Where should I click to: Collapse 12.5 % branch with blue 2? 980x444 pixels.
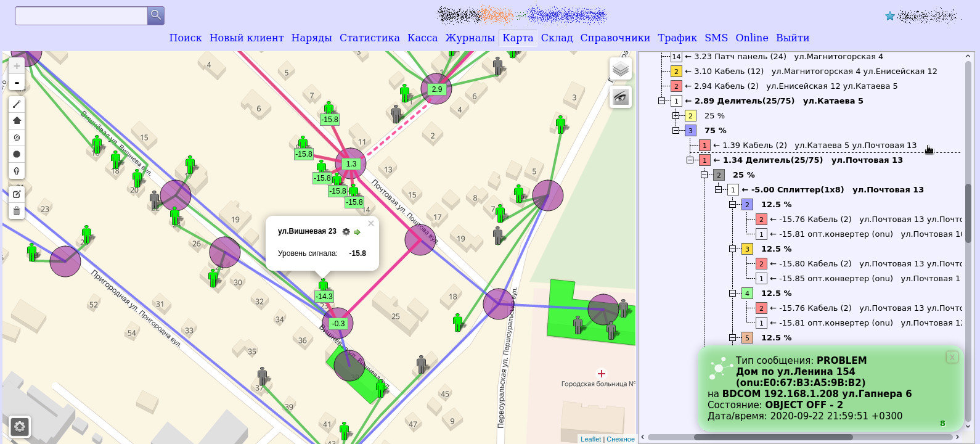coord(733,205)
